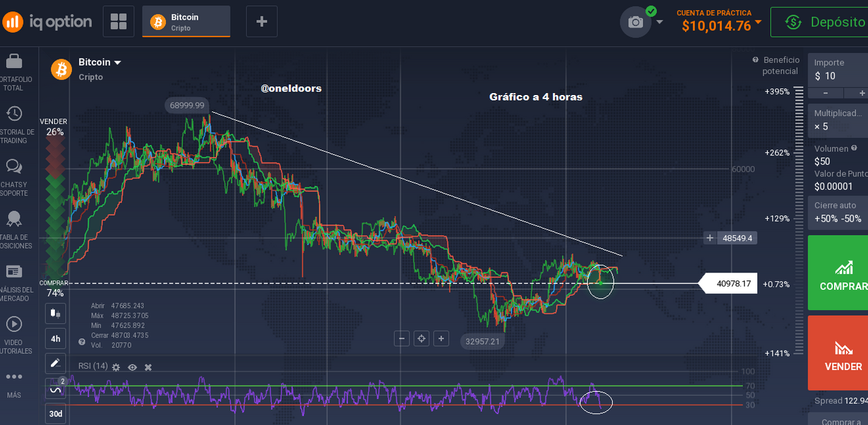This screenshot has width=868, height=425.
Task: Click the green COMPRAR button
Action: 838,273
